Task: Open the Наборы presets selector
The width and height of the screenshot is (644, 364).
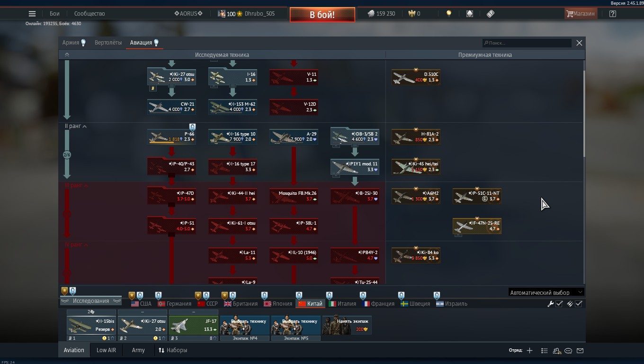Action: tap(173, 350)
